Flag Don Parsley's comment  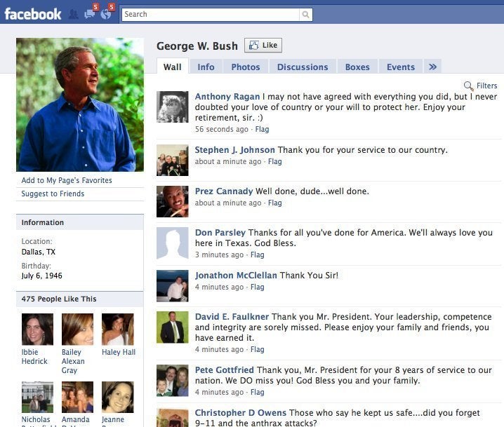click(257, 255)
